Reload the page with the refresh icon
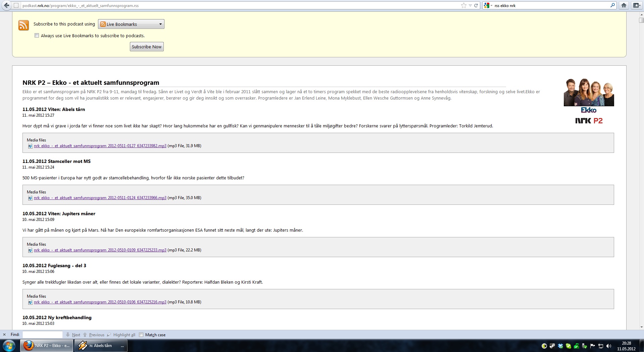This screenshot has height=352, width=644. (x=476, y=5)
